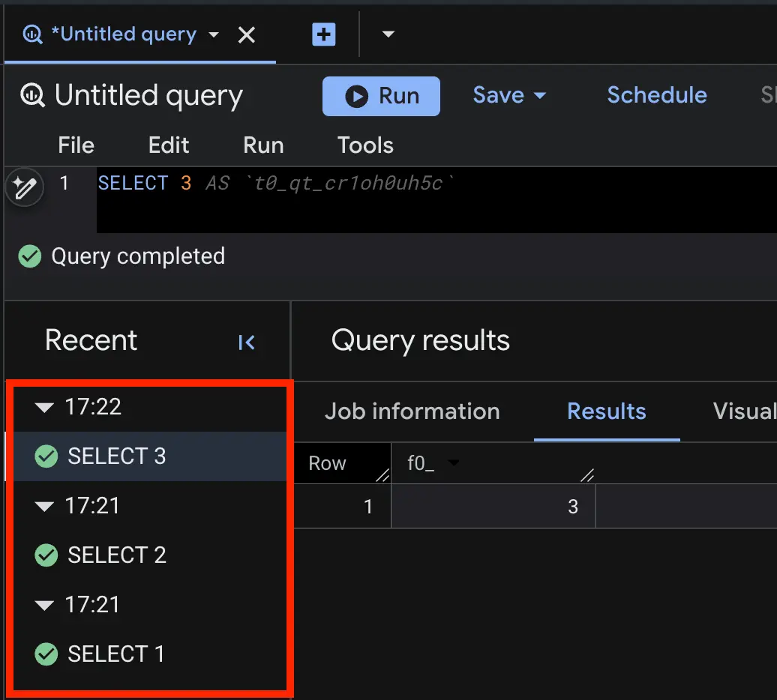
Task: Click the Recent panel heading
Action: (x=91, y=340)
